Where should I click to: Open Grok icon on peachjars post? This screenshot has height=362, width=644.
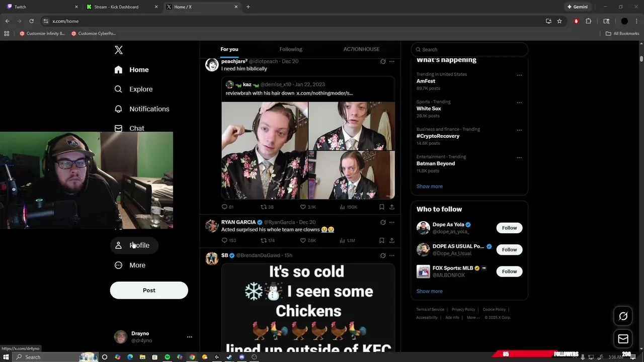click(383, 61)
